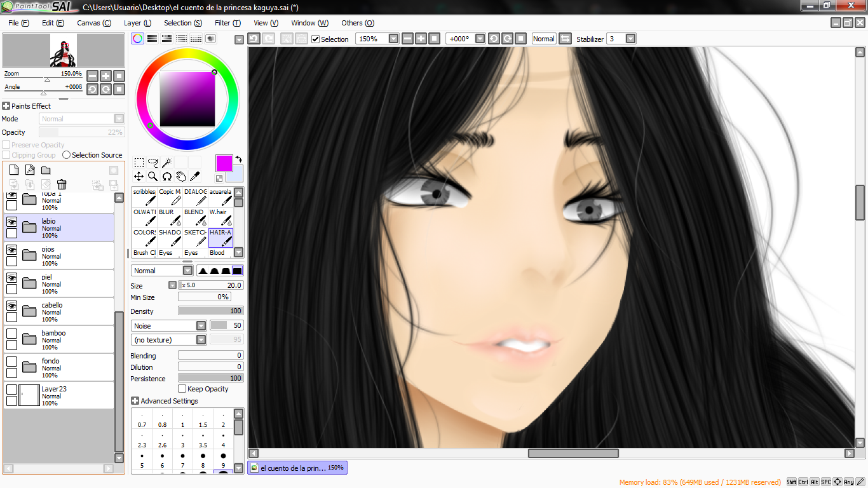This screenshot has width=868, height=488.
Task: Hide the labio layer folder
Action: (11, 222)
